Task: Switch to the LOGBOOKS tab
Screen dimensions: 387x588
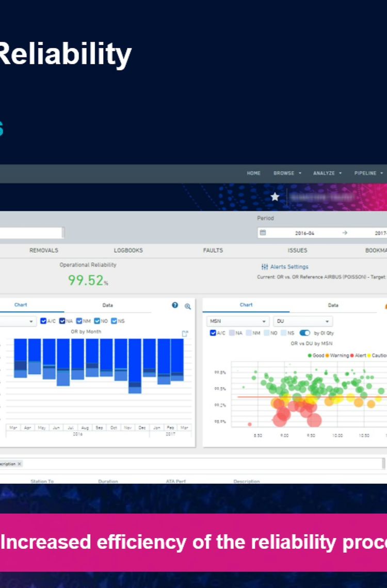Action: coord(128,250)
